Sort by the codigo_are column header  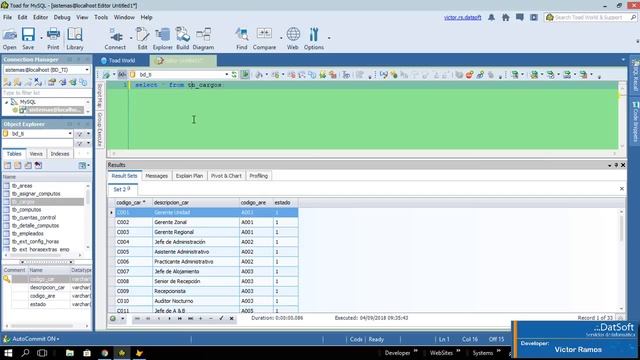pyautogui.click(x=256, y=202)
